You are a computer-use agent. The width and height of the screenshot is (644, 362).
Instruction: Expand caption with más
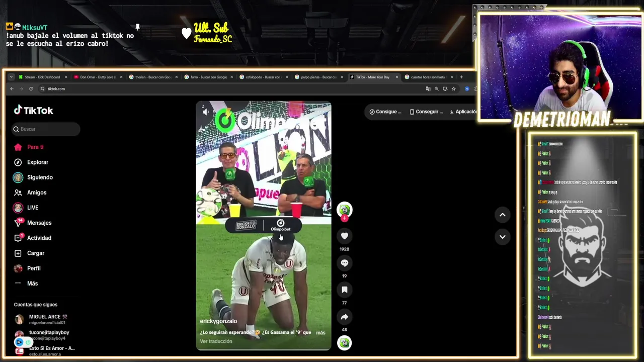coord(320,333)
